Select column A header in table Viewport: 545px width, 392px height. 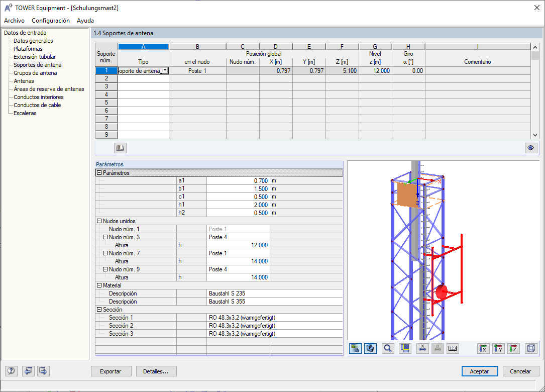(x=143, y=47)
